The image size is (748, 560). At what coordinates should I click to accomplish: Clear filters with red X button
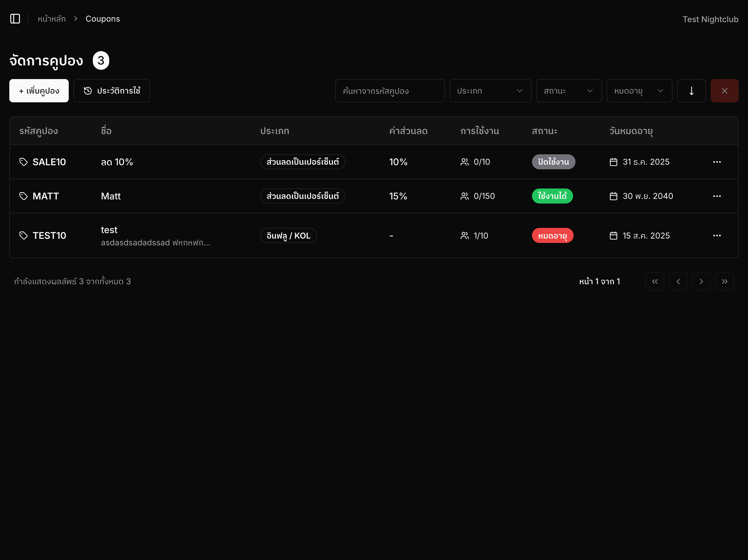coord(724,91)
